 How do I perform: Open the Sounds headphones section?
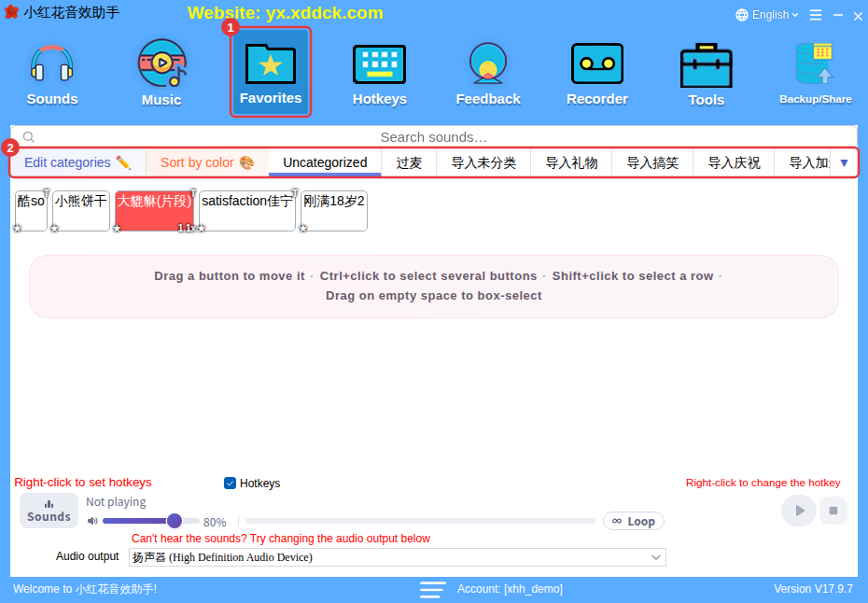pyautogui.click(x=52, y=76)
